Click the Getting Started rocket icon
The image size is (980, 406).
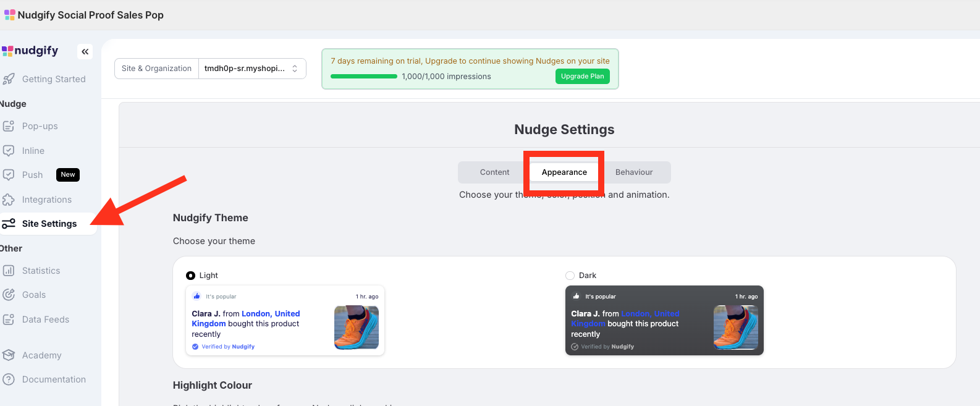pos(9,79)
